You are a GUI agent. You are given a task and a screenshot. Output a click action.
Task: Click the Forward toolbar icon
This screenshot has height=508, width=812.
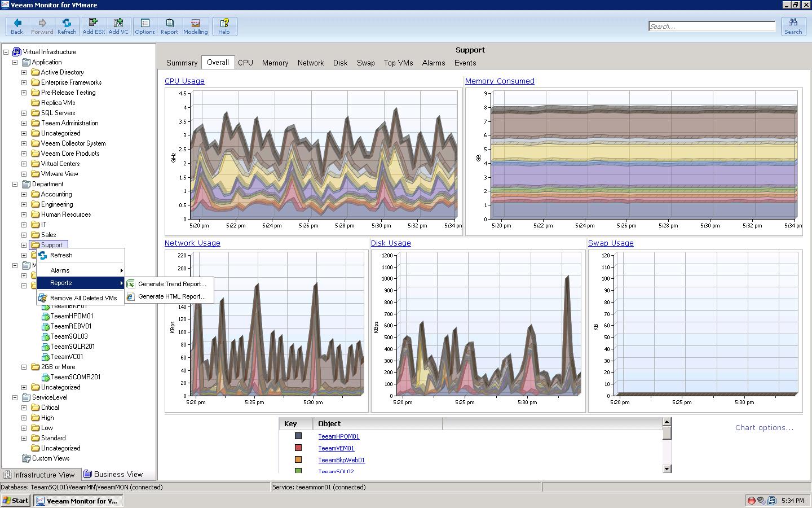click(42, 23)
